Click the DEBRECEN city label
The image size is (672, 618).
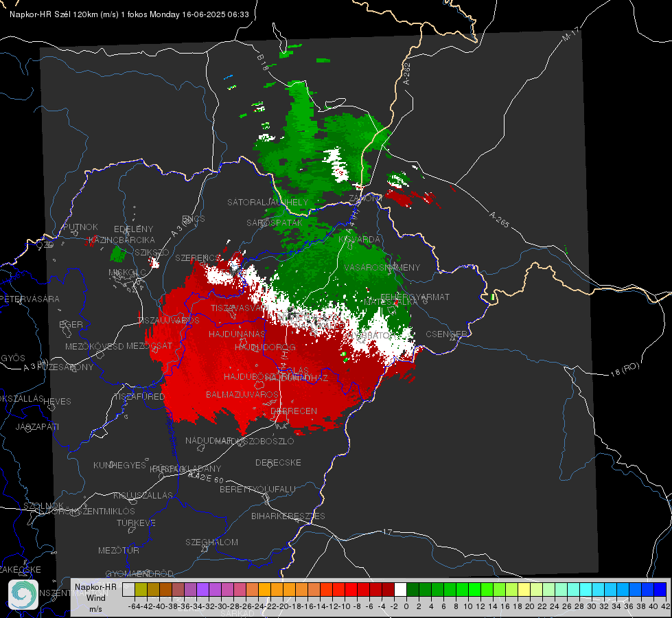pos(294,411)
